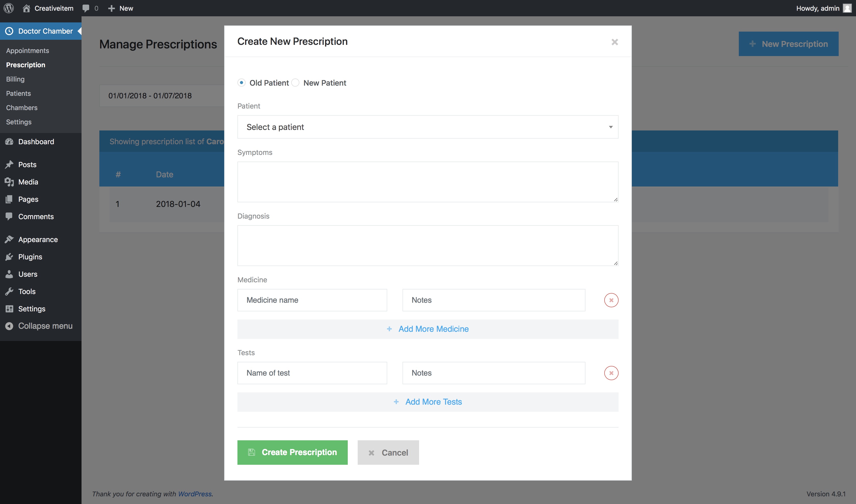This screenshot has height=504, width=856.
Task: Select the Old Patient radio button
Action: click(x=242, y=83)
